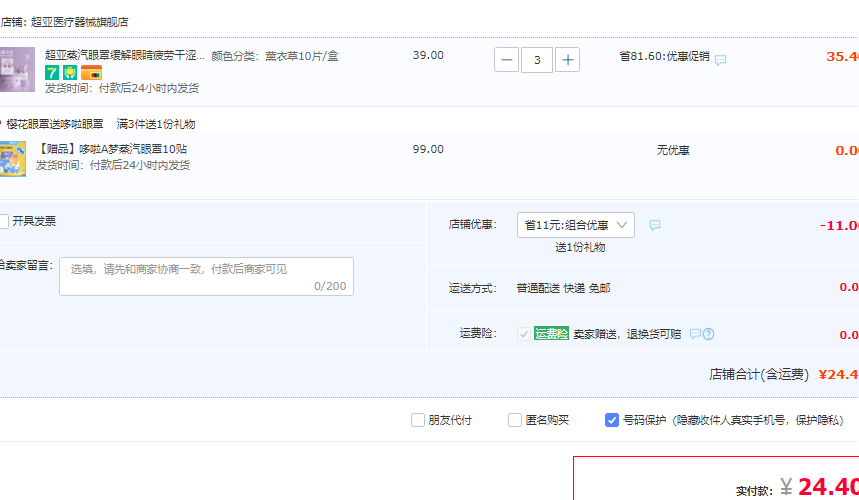The image size is (859, 500).
Task: Open the 超亚蒸汽眼罩 product title link
Action: pyautogui.click(x=124, y=55)
